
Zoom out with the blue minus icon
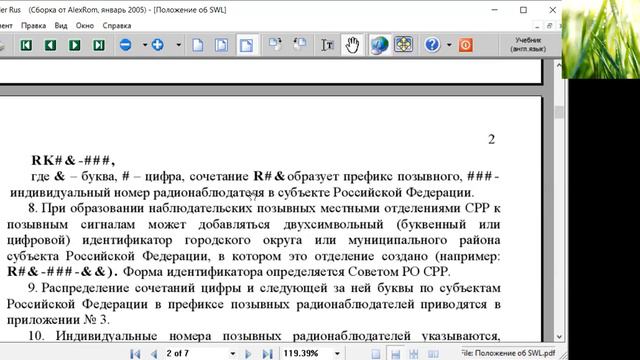pyautogui.click(x=126, y=44)
